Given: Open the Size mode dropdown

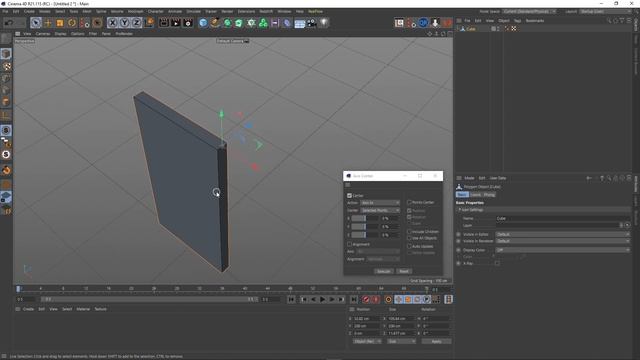Looking at the screenshot, I should coord(401,341).
